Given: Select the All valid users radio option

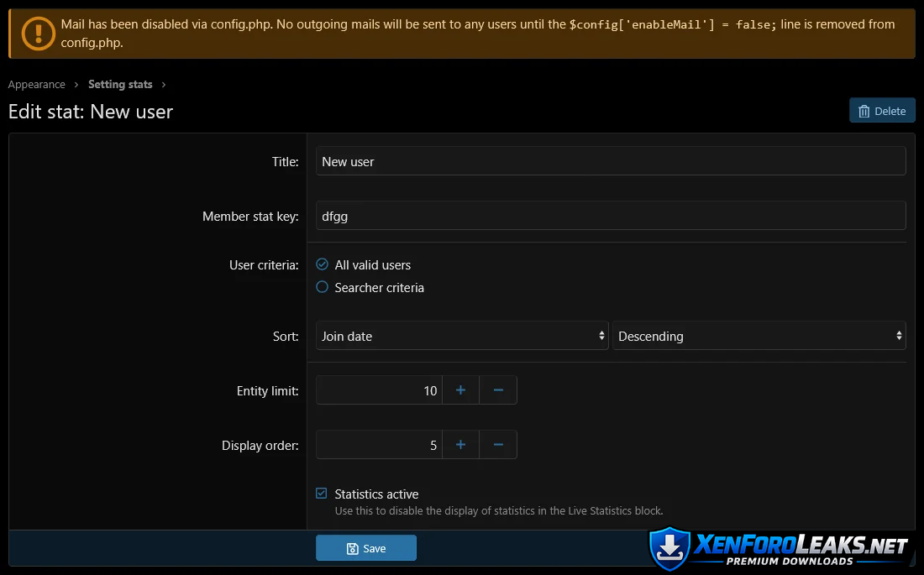Looking at the screenshot, I should coord(322,264).
